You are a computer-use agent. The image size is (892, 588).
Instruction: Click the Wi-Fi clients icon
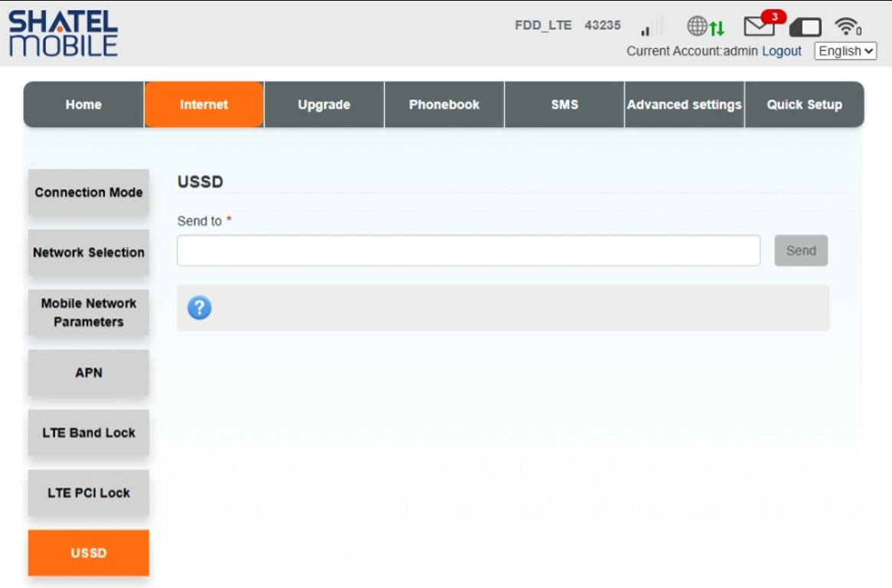pos(848,26)
